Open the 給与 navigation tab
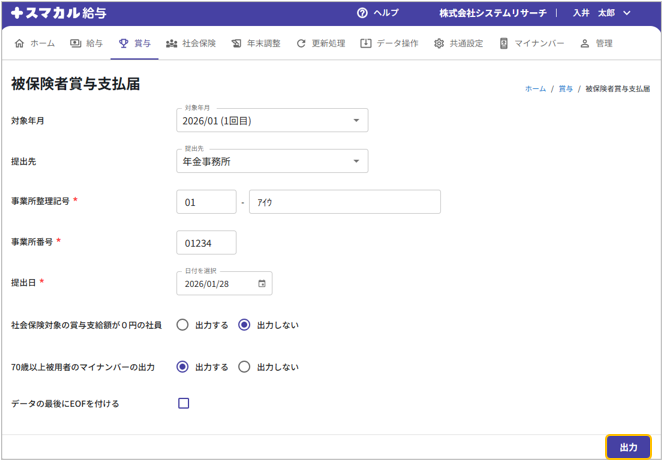The width and height of the screenshot is (663, 462). [x=86, y=44]
